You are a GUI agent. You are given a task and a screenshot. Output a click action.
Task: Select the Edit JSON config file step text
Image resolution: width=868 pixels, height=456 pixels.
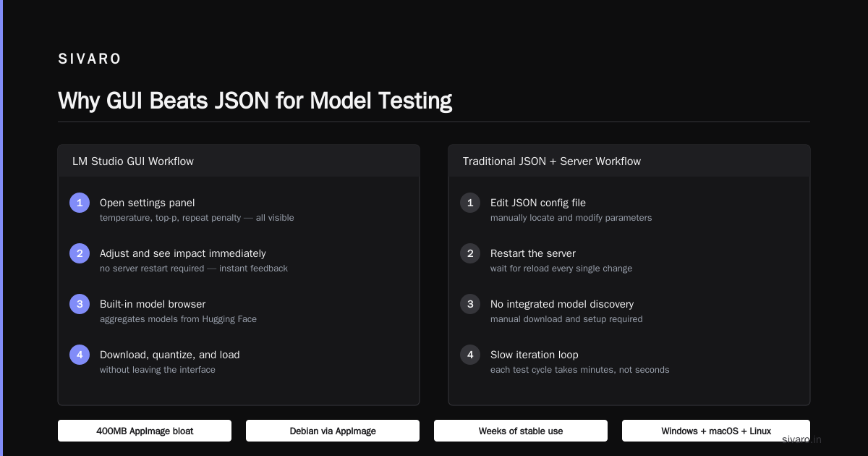(538, 203)
